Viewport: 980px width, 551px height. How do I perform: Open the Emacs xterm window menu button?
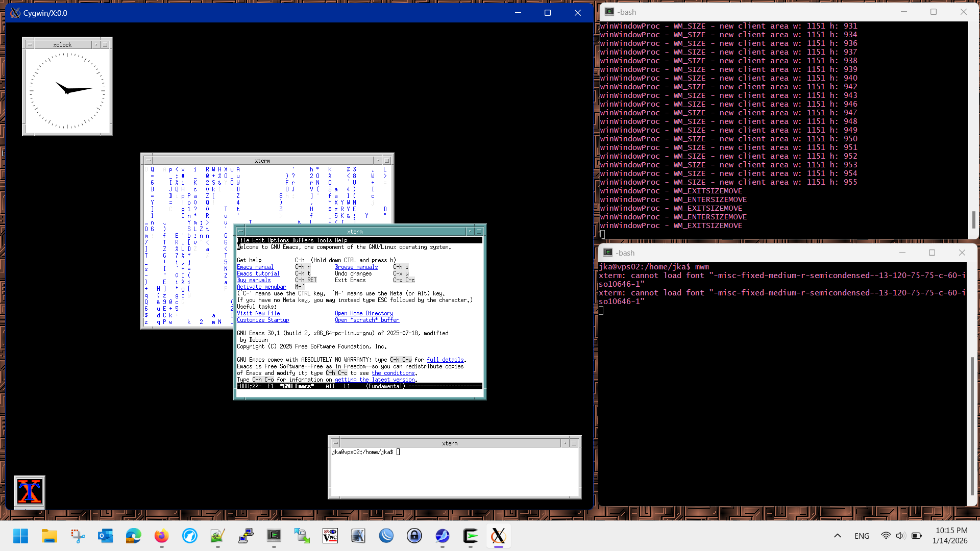click(x=240, y=232)
